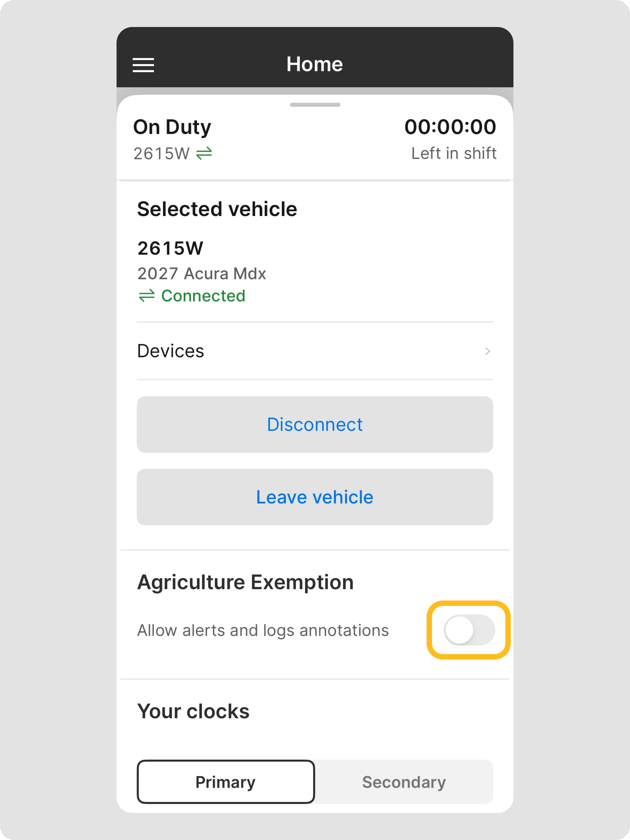Open the Devices row label
This screenshot has height=840, width=630.
[x=171, y=351]
